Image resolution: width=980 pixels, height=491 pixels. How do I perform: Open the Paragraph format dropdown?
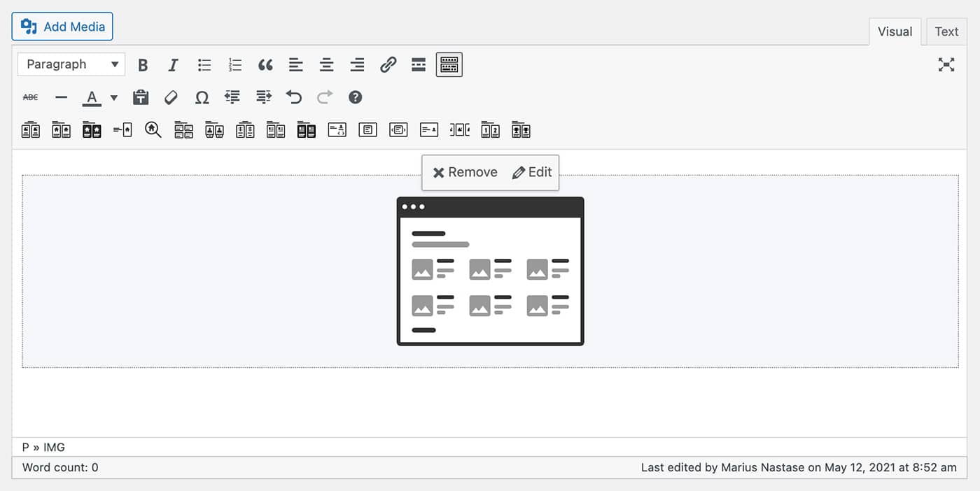(x=71, y=64)
